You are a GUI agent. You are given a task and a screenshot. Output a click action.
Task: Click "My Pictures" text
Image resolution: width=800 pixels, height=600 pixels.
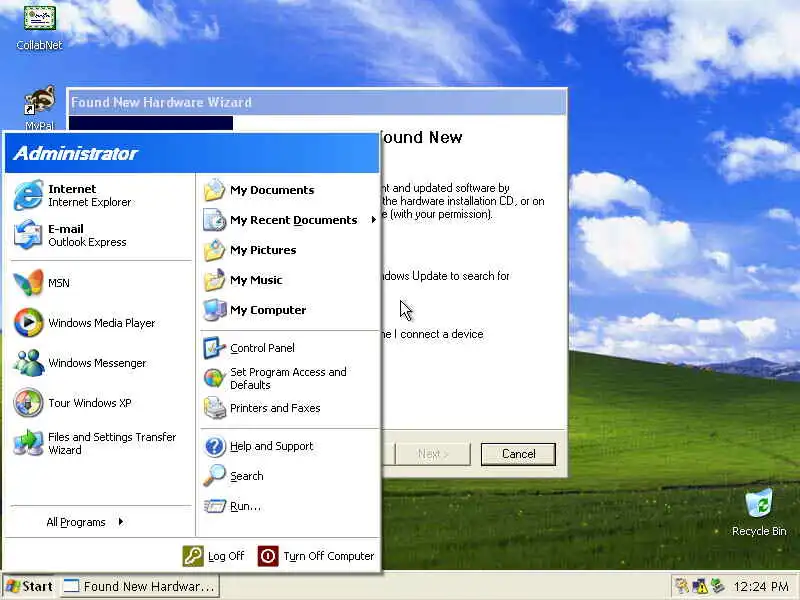point(263,250)
